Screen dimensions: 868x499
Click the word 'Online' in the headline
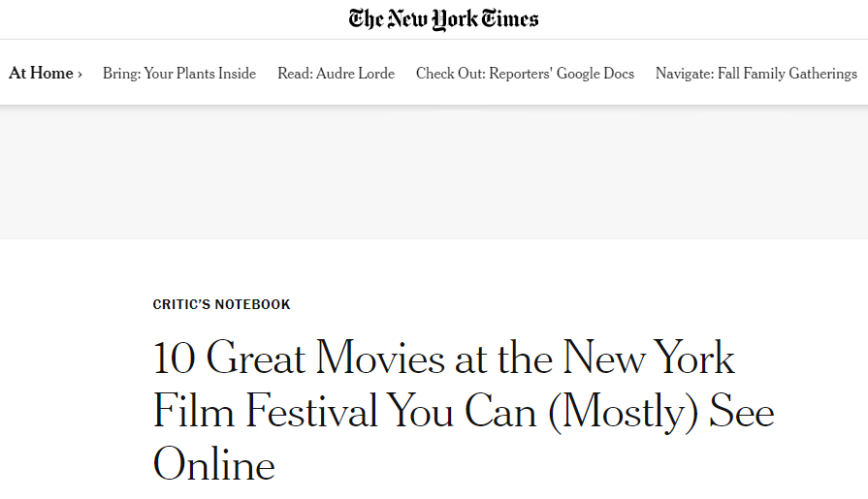(x=214, y=465)
